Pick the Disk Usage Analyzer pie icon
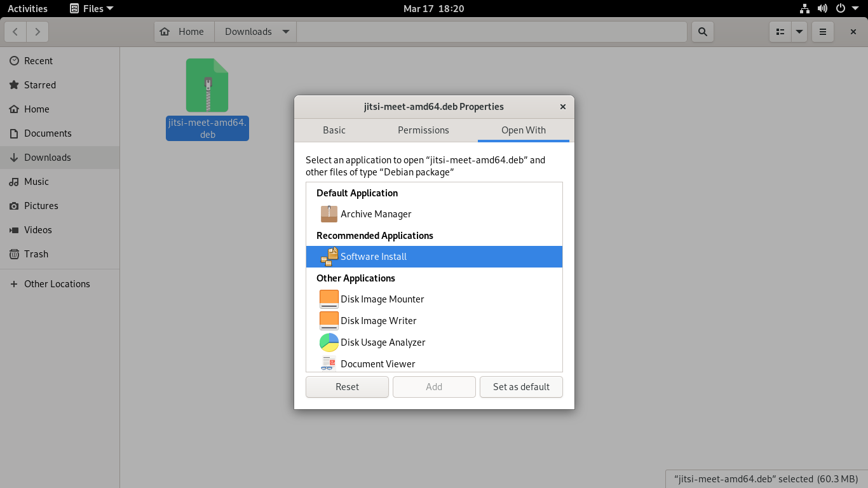 pos(329,342)
